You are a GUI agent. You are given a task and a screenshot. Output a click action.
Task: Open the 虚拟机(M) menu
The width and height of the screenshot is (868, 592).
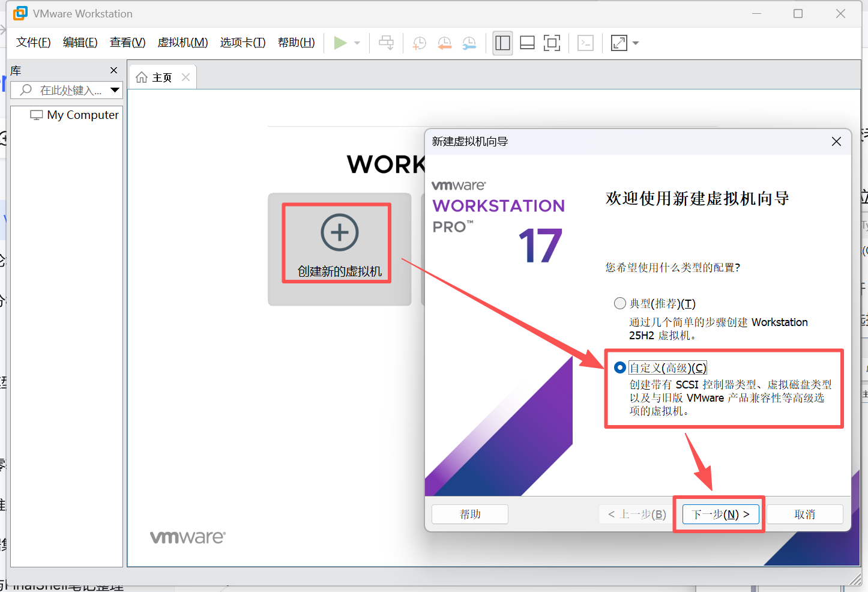click(x=182, y=43)
